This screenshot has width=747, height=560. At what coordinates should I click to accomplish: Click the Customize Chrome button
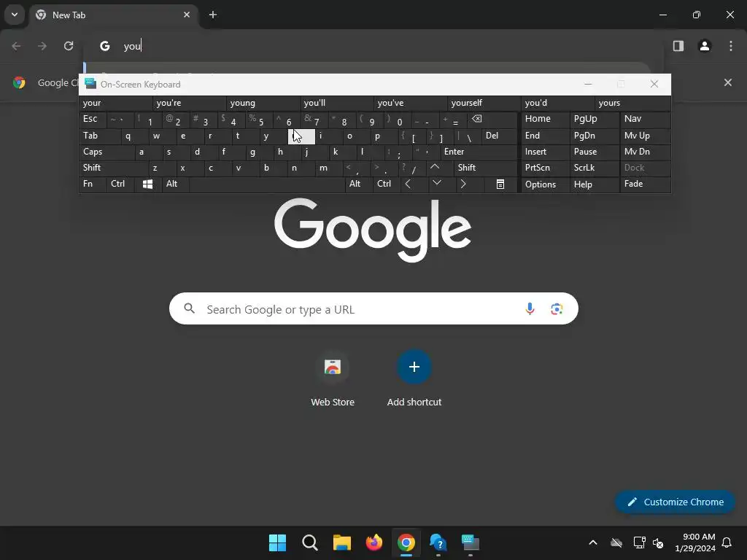(x=675, y=502)
